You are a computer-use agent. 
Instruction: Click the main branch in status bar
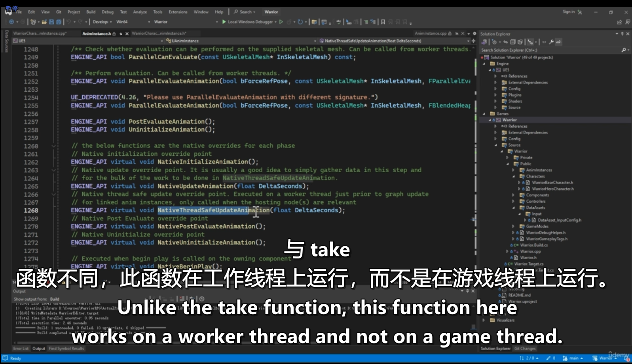click(x=573, y=358)
